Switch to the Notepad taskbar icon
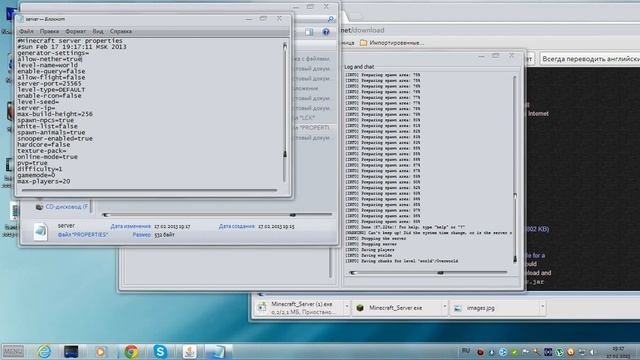Screen dimensions: 640x360 pyautogui.click(x=217, y=351)
